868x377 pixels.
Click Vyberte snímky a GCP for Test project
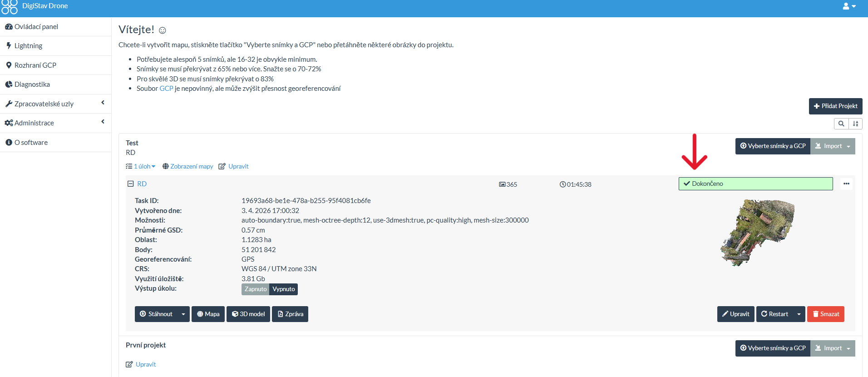click(773, 146)
